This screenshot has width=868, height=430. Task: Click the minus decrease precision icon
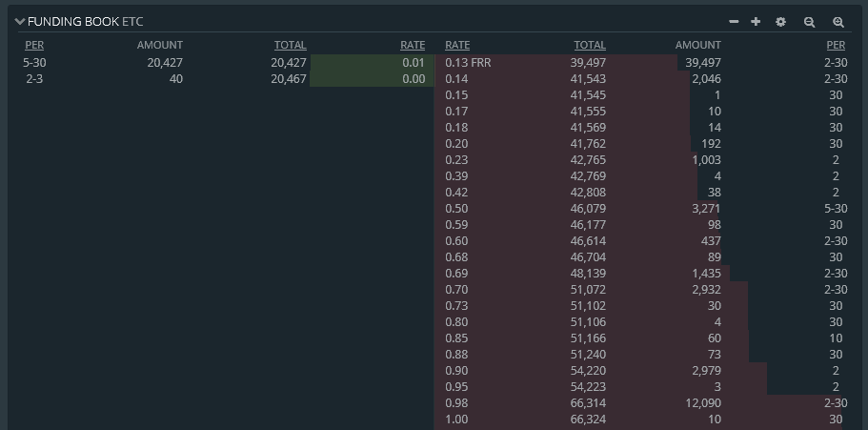(734, 22)
